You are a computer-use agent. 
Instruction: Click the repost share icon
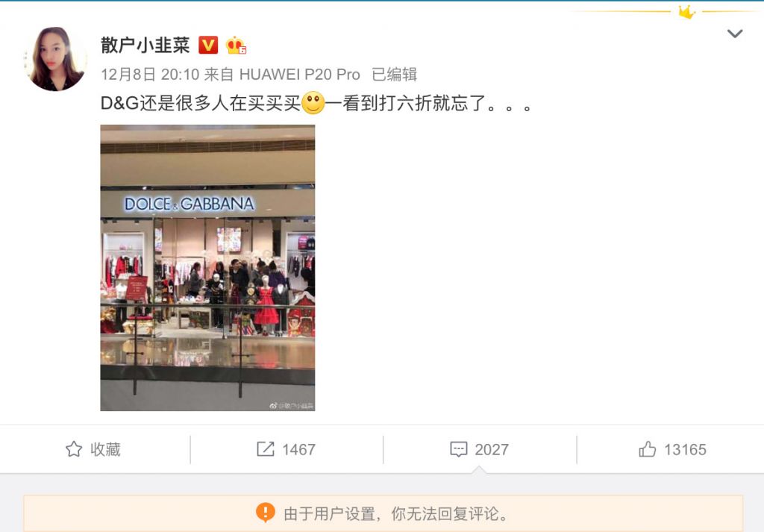tap(266, 449)
